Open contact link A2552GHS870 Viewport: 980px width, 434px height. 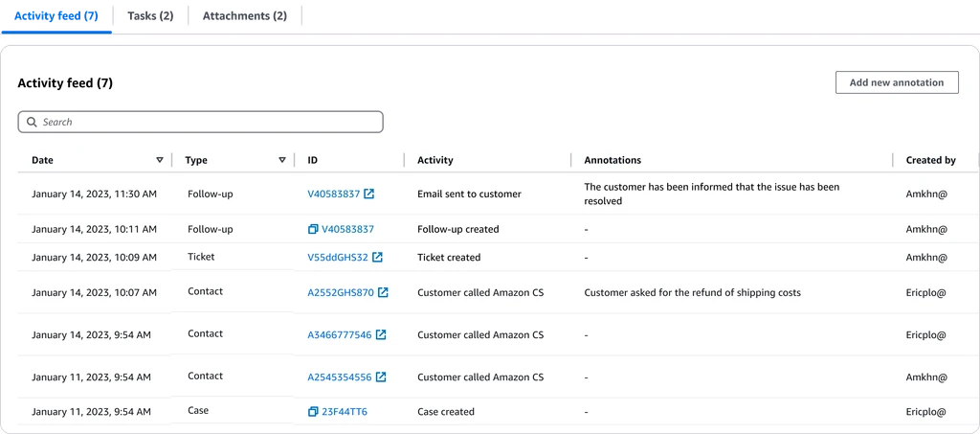click(341, 292)
